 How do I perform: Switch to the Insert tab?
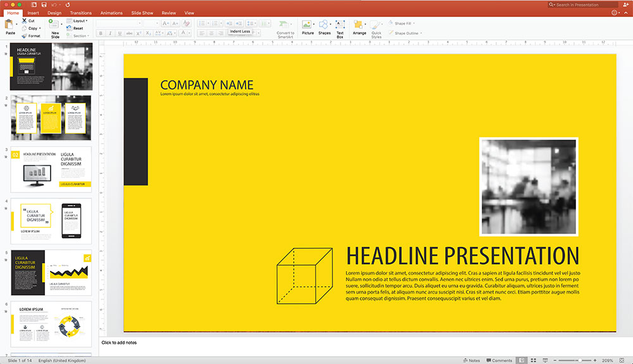coord(33,13)
